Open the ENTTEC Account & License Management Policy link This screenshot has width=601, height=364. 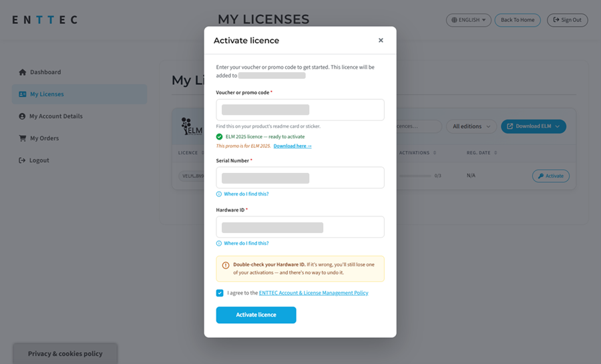314,293
